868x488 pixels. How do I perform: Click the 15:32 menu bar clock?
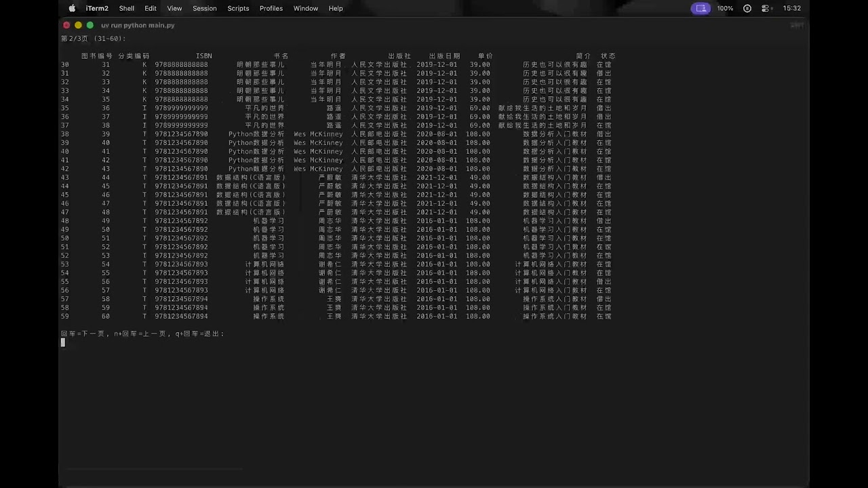click(791, 8)
